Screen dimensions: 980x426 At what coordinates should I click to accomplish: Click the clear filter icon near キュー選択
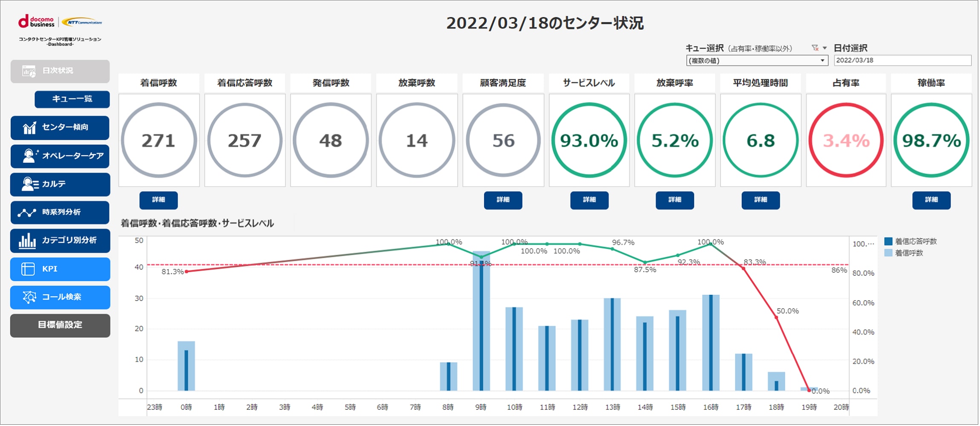point(815,48)
